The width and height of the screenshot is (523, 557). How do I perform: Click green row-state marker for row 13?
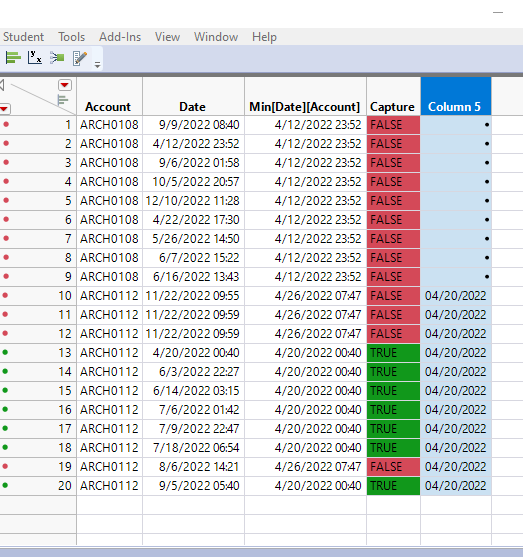coord(5,352)
